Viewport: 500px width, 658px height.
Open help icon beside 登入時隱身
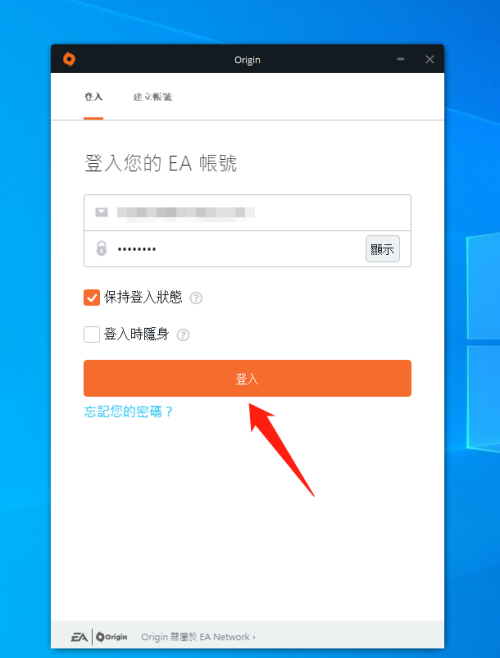click(183, 335)
